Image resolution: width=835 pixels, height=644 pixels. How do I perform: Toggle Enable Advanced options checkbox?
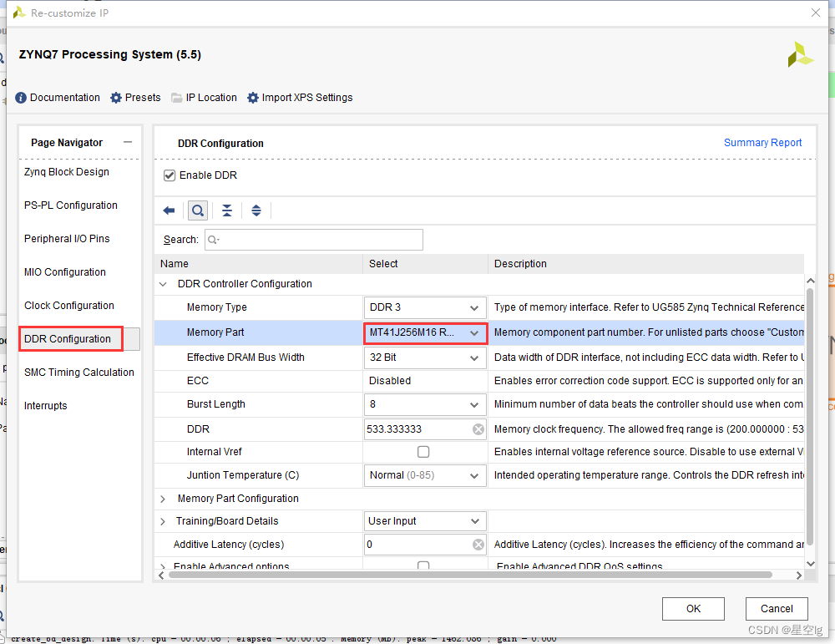[423, 565]
